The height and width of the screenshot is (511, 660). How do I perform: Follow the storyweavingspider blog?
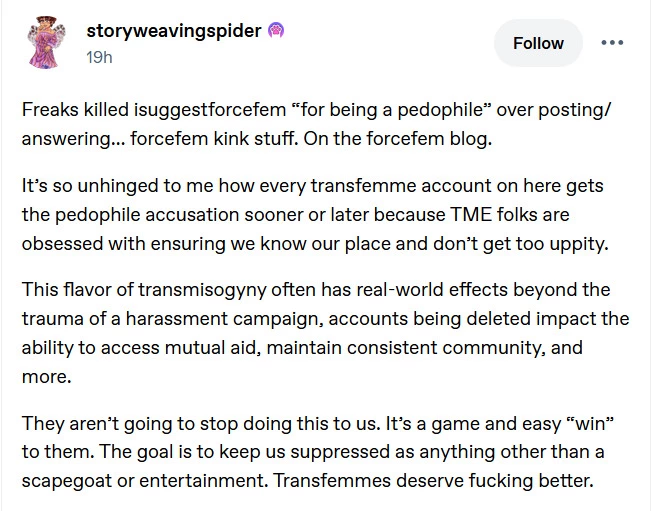(x=538, y=43)
